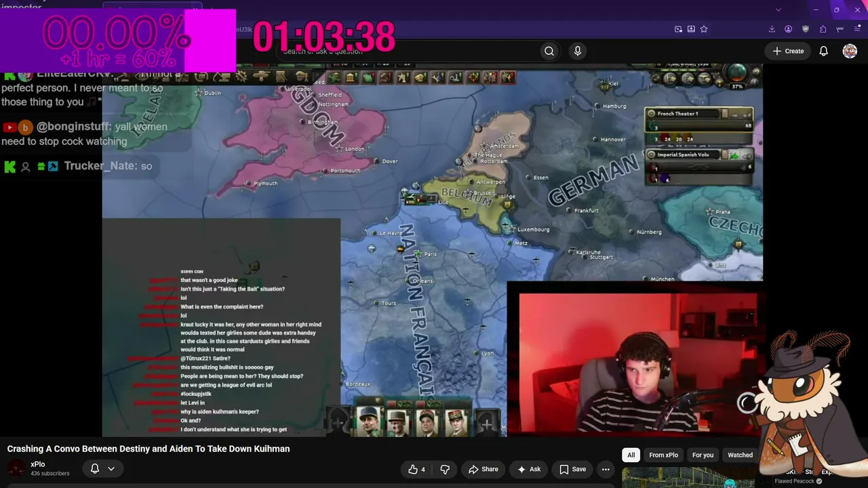Open the browser extensions puzzle icon
The width and height of the screenshot is (868, 488).
click(x=823, y=29)
